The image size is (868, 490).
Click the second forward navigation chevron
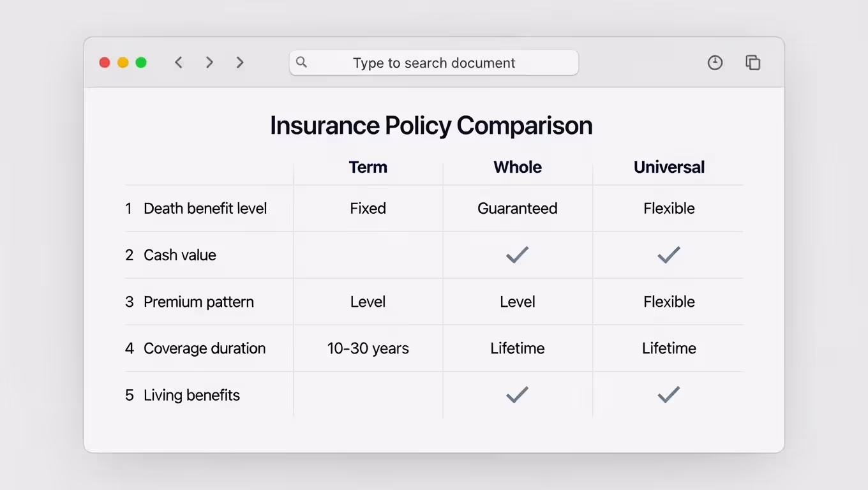click(x=240, y=62)
